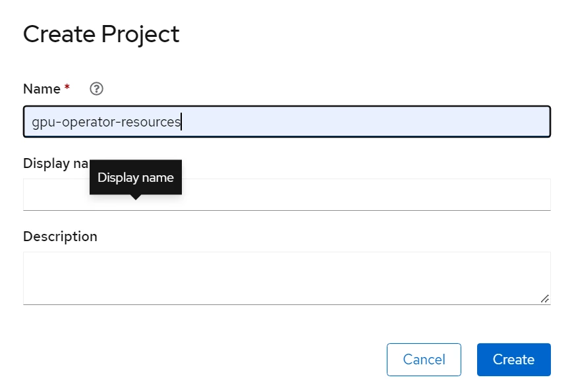Click the word 'operator' in project name

(x=86, y=123)
